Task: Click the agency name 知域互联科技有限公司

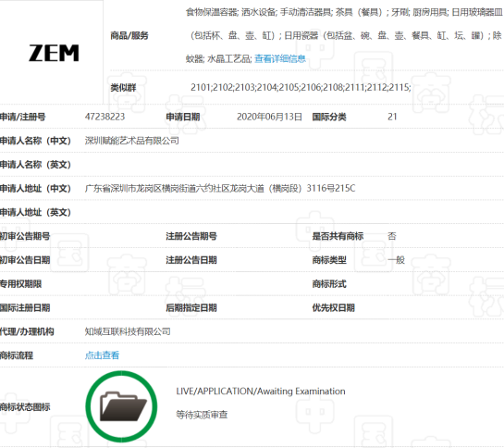Action: (128, 331)
